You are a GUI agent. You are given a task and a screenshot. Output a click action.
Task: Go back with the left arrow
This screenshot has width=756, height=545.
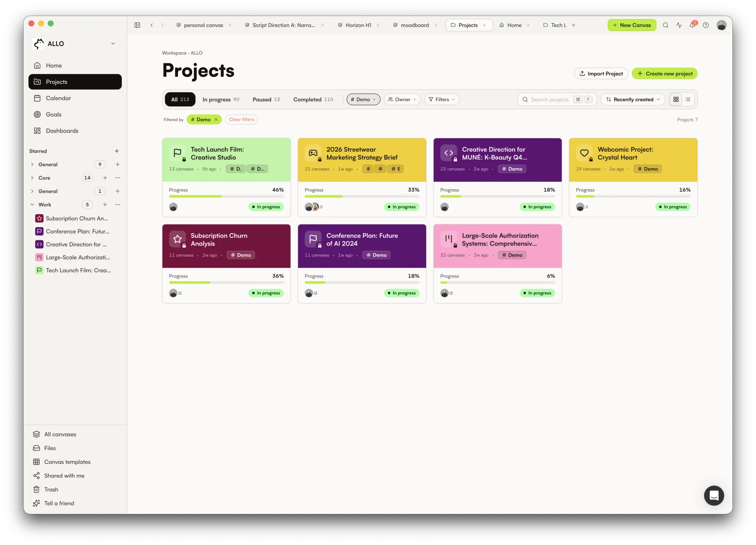click(152, 25)
